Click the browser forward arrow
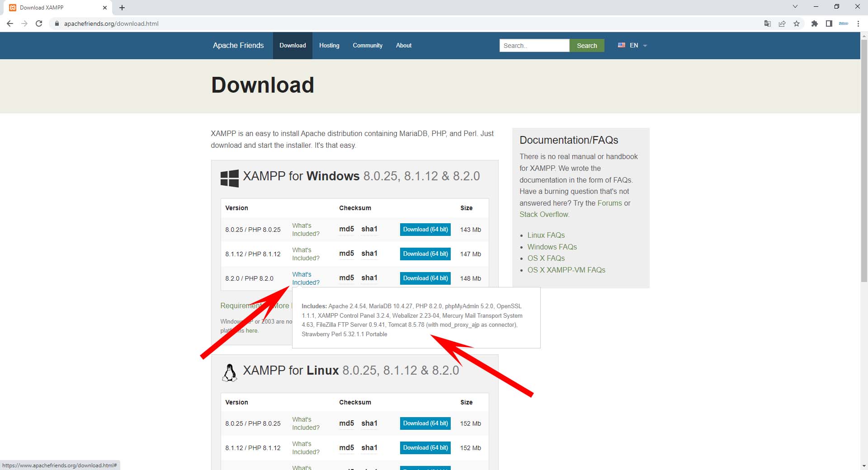This screenshot has height=470, width=868. 24,23
